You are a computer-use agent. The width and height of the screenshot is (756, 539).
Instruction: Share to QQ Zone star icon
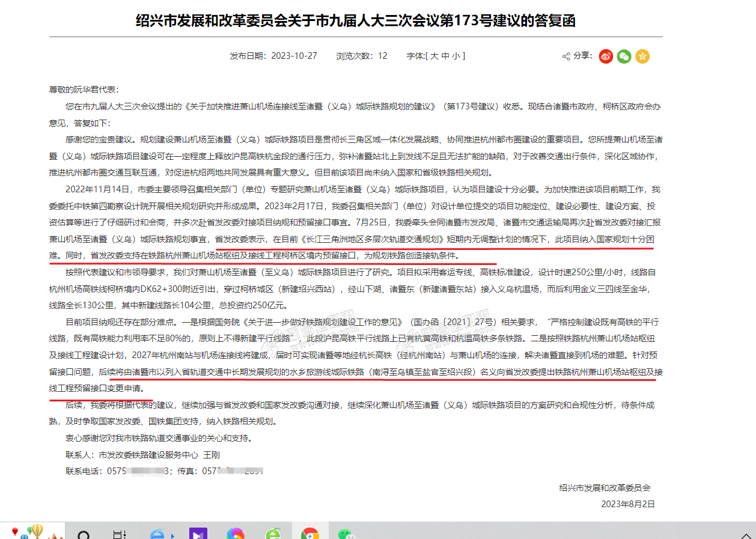pos(642,56)
